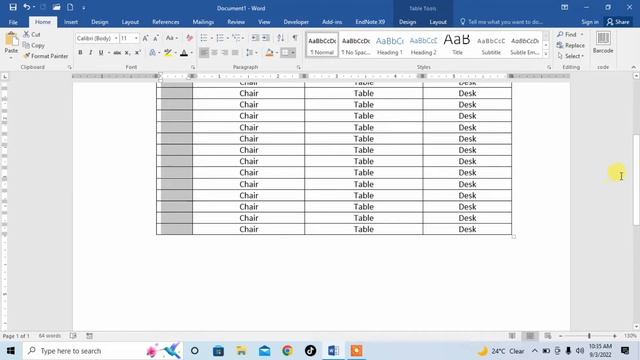This screenshot has width=640, height=360.
Task: Open the Barcode add-in
Action: tap(603, 43)
